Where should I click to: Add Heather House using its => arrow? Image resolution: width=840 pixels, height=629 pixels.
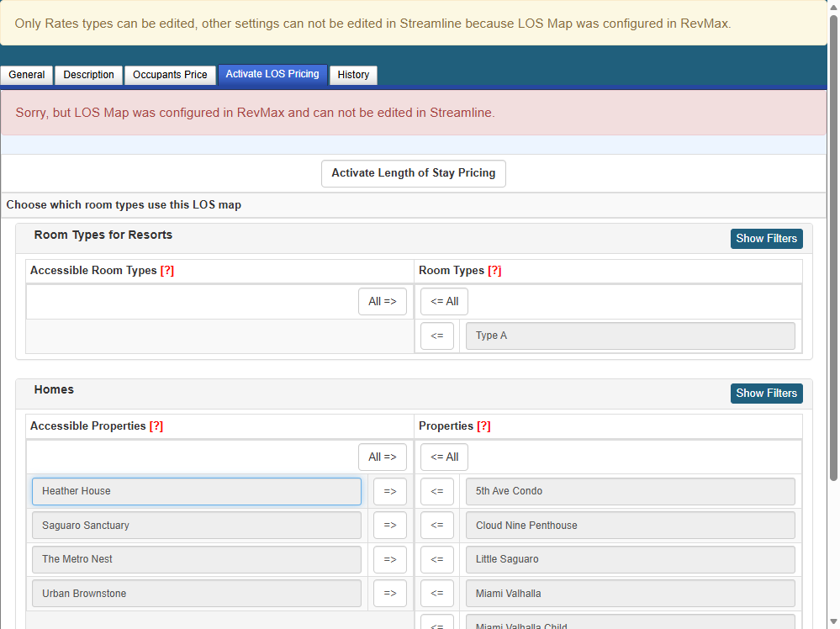click(389, 491)
